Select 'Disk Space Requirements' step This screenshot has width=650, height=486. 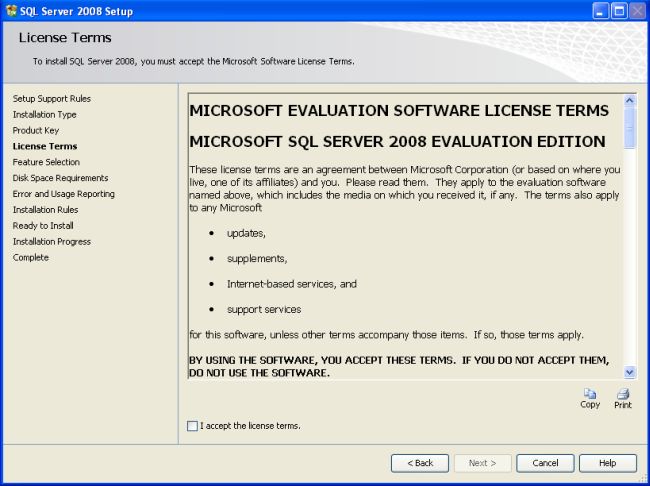click(60, 178)
